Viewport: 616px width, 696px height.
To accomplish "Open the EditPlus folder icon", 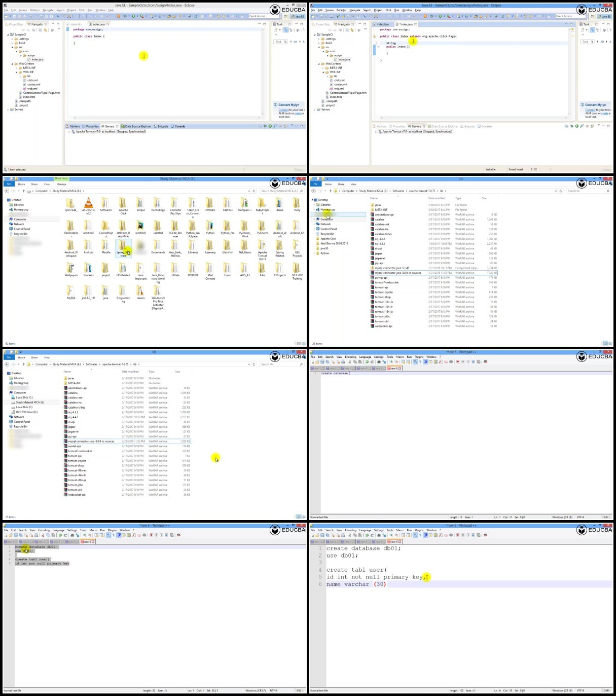I will [228, 204].
